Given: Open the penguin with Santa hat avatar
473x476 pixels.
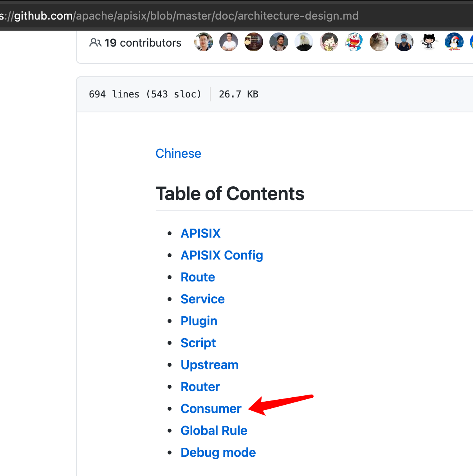Looking at the screenshot, I should point(454,42).
